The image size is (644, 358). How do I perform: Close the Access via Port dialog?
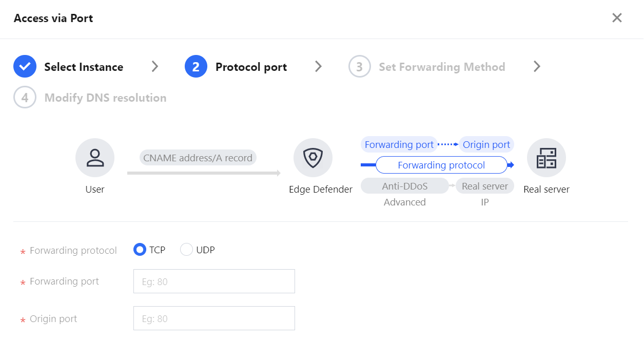pyautogui.click(x=617, y=18)
